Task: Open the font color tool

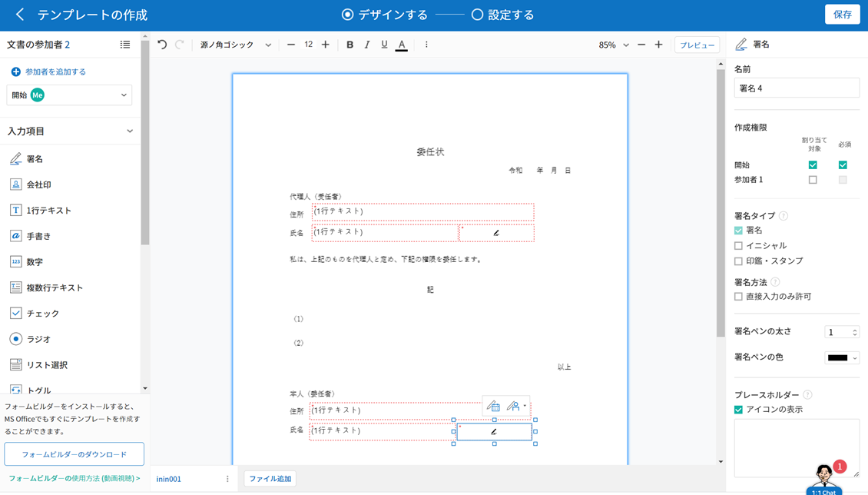Action: tap(402, 45)
